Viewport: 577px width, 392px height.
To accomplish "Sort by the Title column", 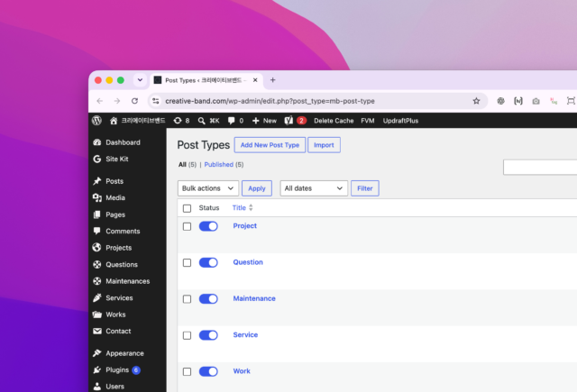I will point(243,208).
